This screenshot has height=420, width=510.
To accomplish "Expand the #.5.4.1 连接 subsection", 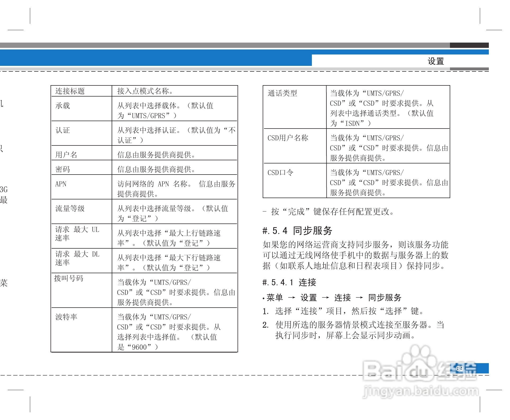I will pos(290,282).
